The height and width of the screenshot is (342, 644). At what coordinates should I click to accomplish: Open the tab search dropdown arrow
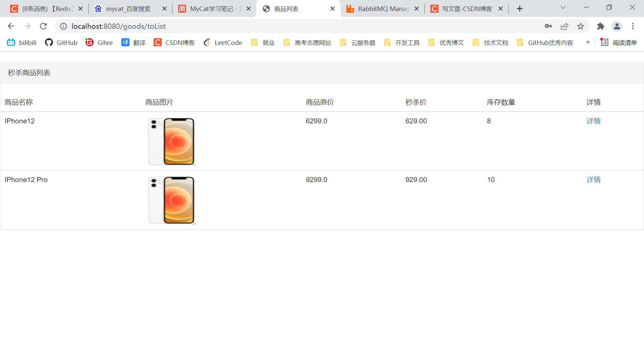563,7
